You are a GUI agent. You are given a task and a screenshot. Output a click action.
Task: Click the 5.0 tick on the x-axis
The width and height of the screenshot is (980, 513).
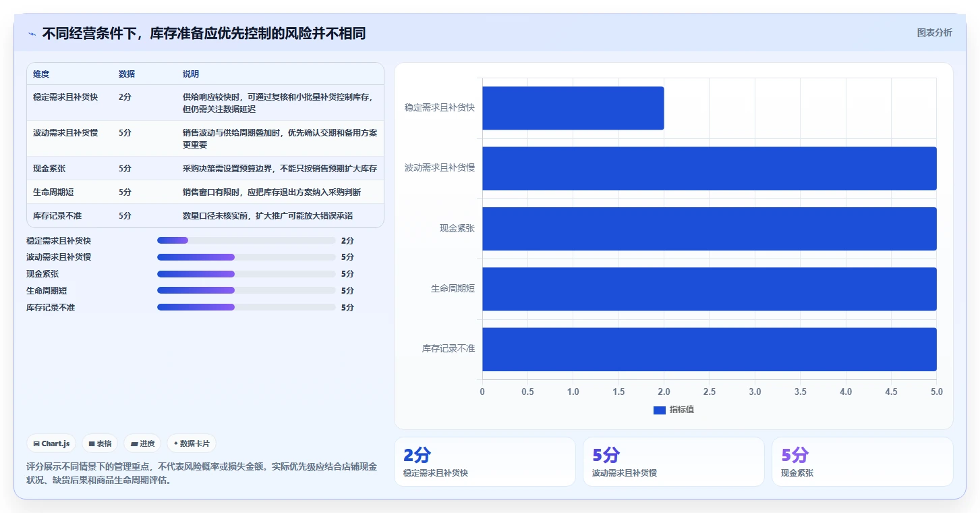click(x=936, y=391)
